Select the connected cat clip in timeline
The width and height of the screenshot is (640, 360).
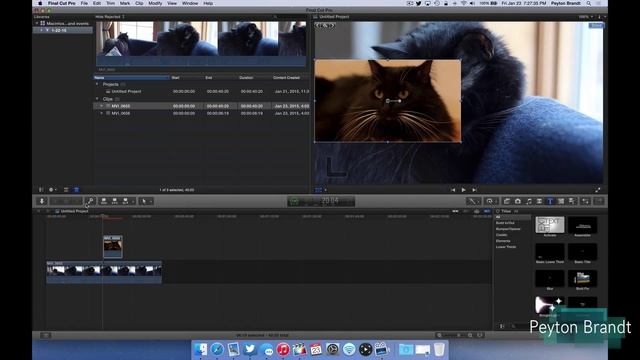pyautogui.click(x=113, y=247)
